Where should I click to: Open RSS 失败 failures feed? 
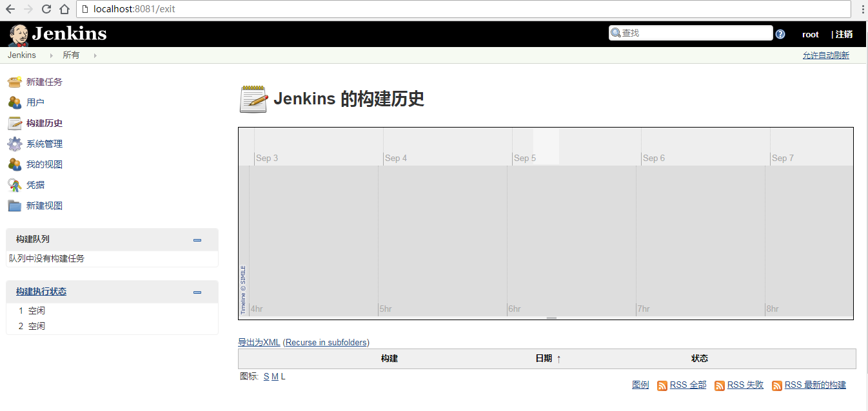744,385
